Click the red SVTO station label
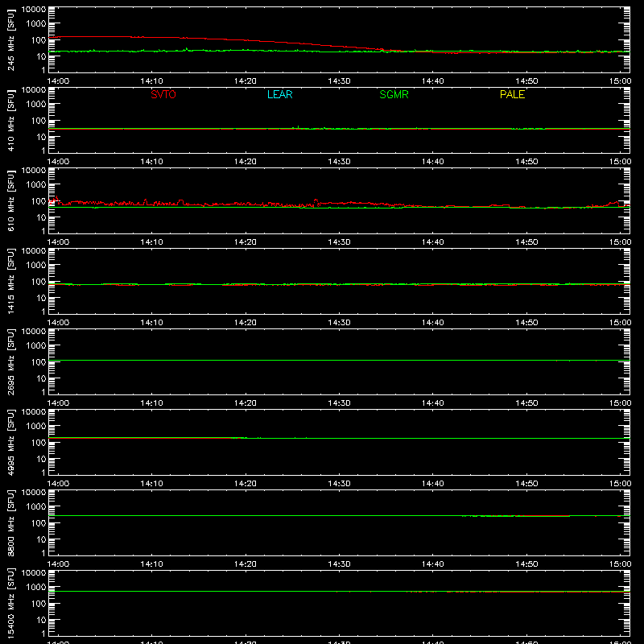This screenshot has width=644, height=644. pos(163,94)
